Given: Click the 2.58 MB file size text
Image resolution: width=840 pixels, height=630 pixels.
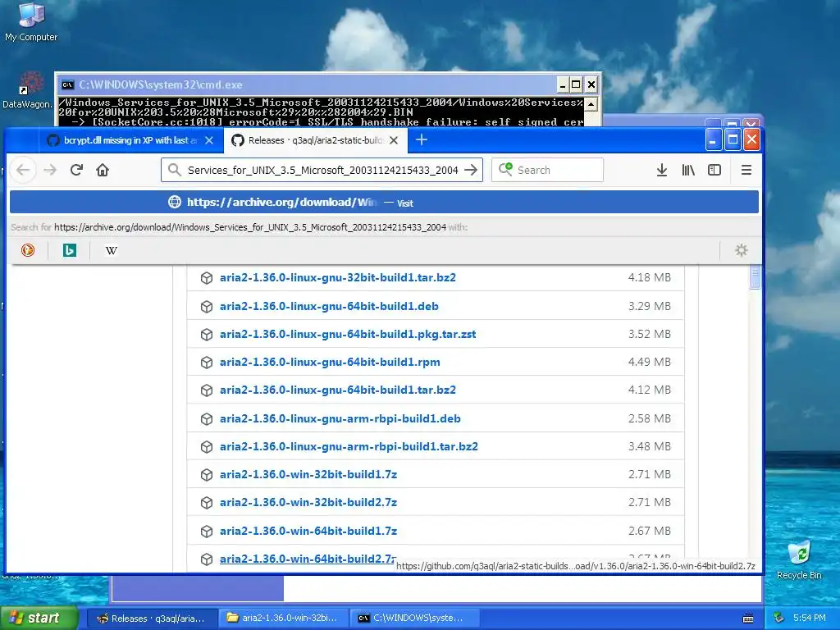Looking at the screenshot, I should click(x=650, y=419).
